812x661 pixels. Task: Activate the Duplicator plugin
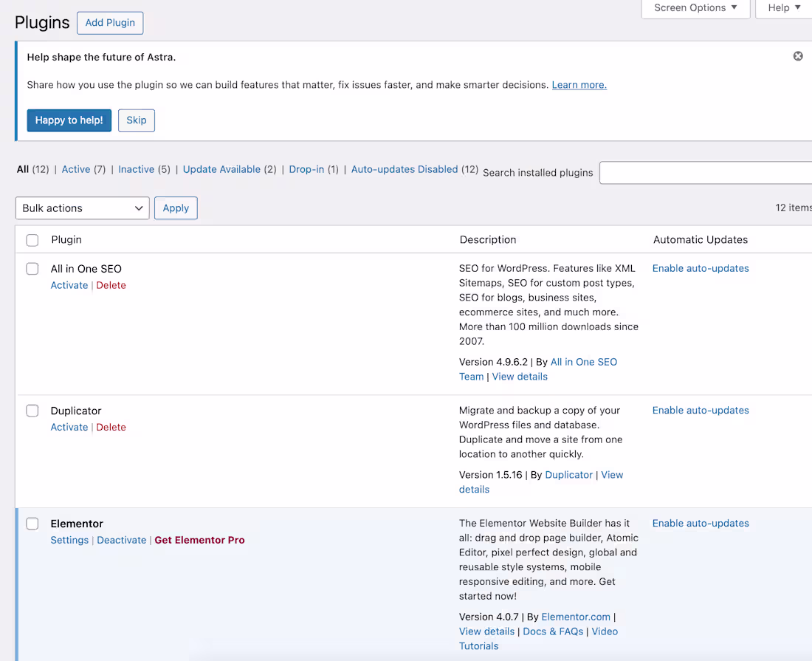pos(69,428)
